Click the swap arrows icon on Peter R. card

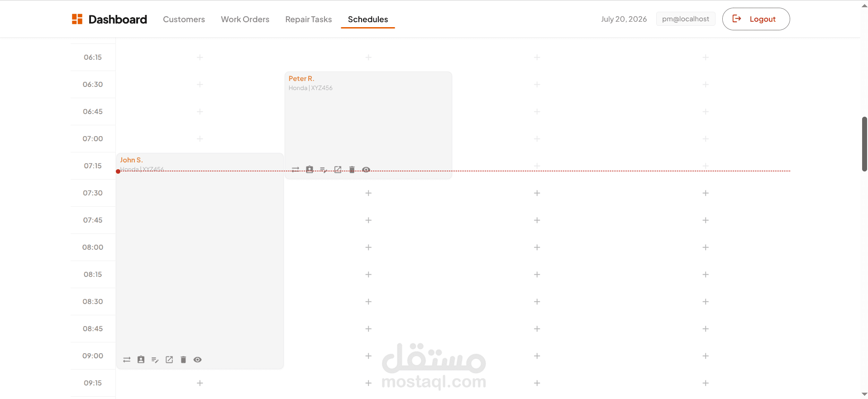click(x=296, y=170)
